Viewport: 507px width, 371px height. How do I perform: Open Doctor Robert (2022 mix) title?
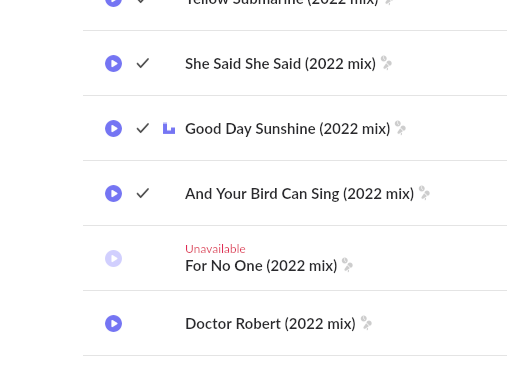[x=270, y=324]
